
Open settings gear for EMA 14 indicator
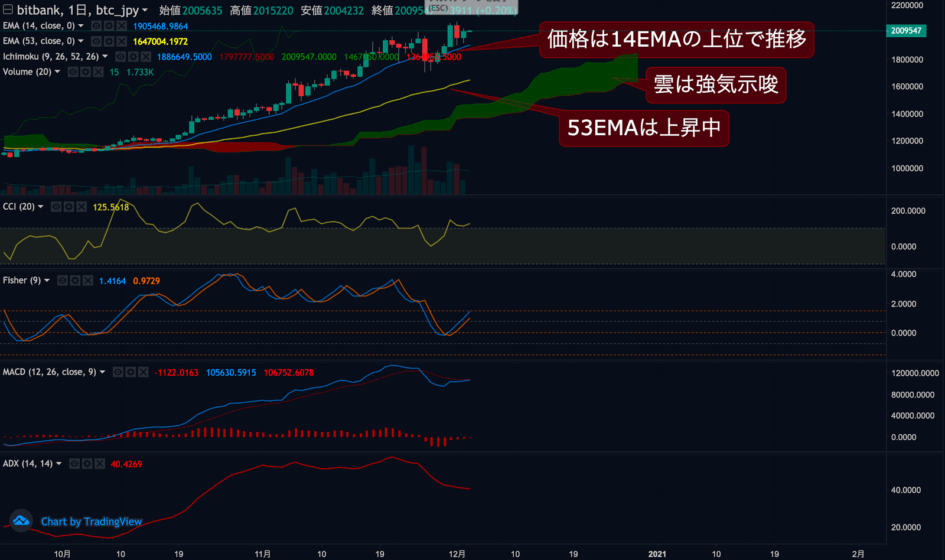(109, 26)
